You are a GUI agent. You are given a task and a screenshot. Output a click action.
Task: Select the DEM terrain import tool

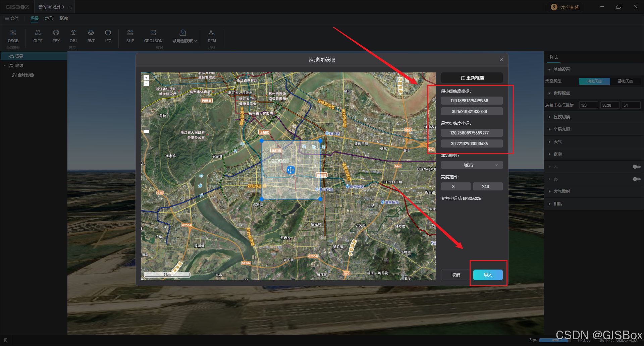pyautogui.click(x=212, y=36)
